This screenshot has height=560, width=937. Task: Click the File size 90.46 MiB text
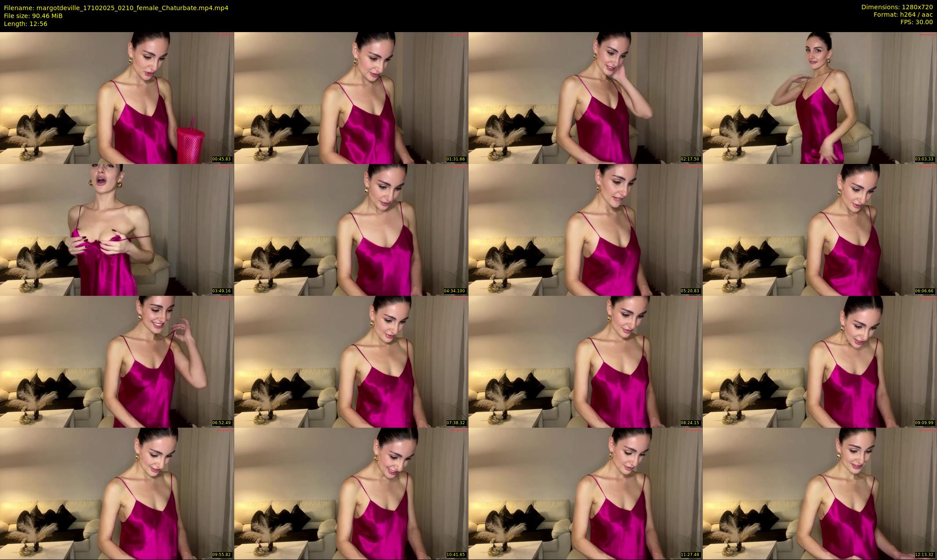[x=33, y=16]
